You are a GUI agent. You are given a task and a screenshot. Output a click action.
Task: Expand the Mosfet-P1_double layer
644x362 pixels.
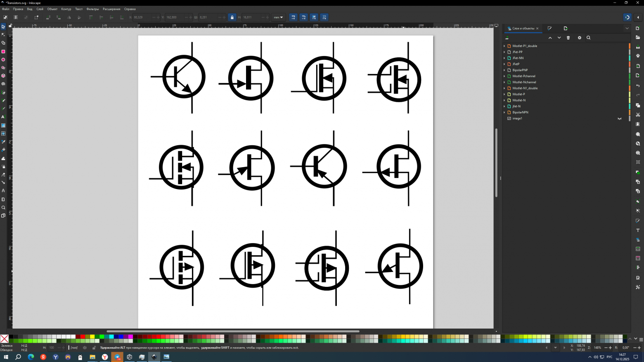click(x=504, y=46)
